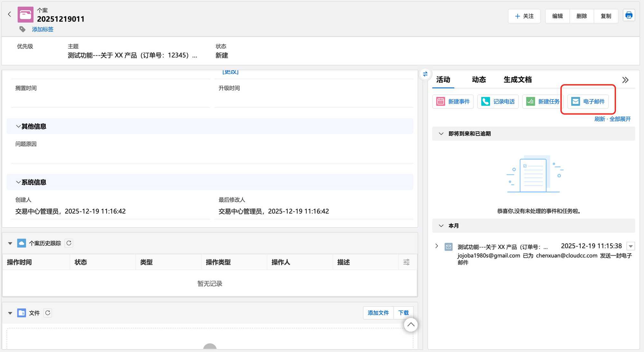This screenshot has width=644, height=352.
Task: Click the panel swap arrows icon
Action: tap(425, 74)
